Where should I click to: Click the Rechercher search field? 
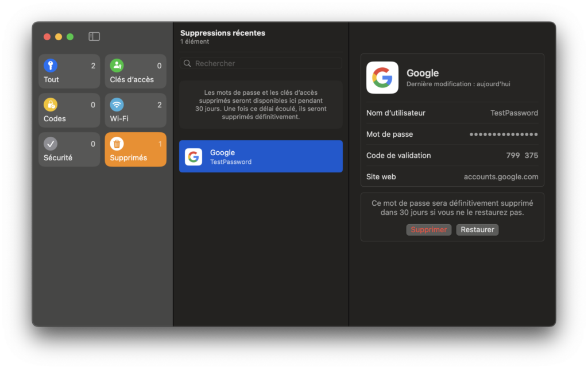tap(261, 63)
